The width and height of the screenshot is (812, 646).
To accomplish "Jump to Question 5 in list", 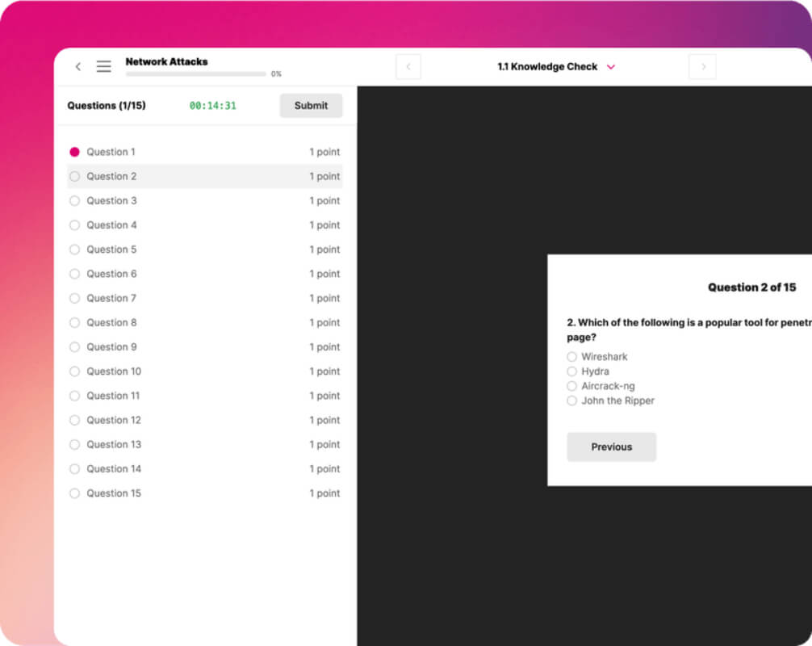I will [x=204, y=250].
